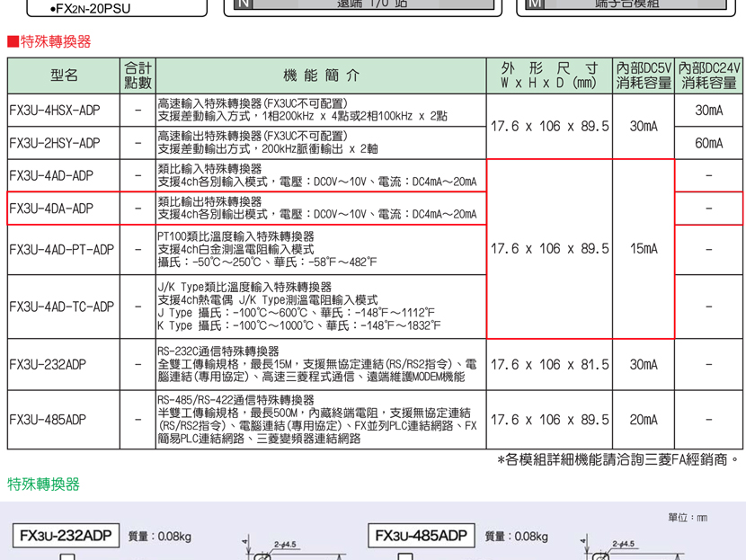
Task: Click the 內部DC5V消耗容量 column header
Action: tap(644, 76)
